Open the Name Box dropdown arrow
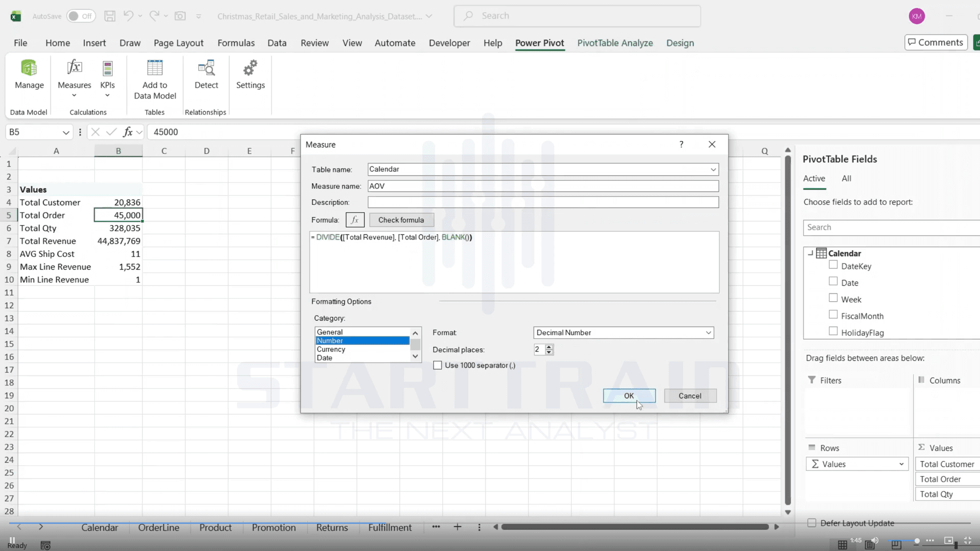Screen dimensions: 980x551 coord(66,132)
